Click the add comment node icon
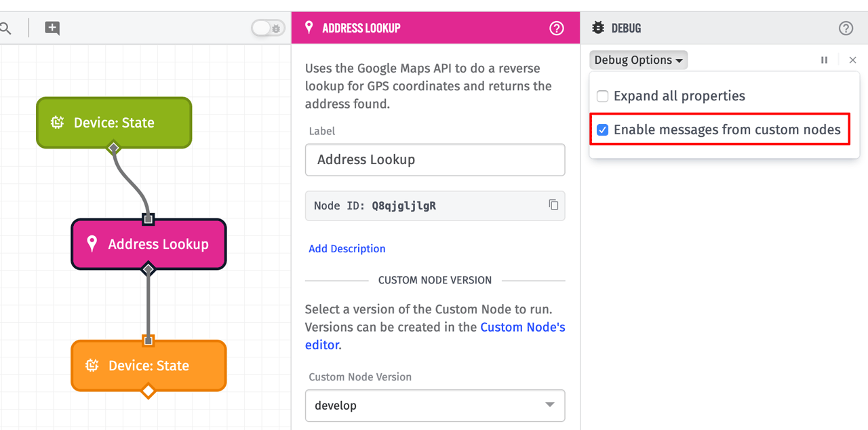 [x=52, y=28]
